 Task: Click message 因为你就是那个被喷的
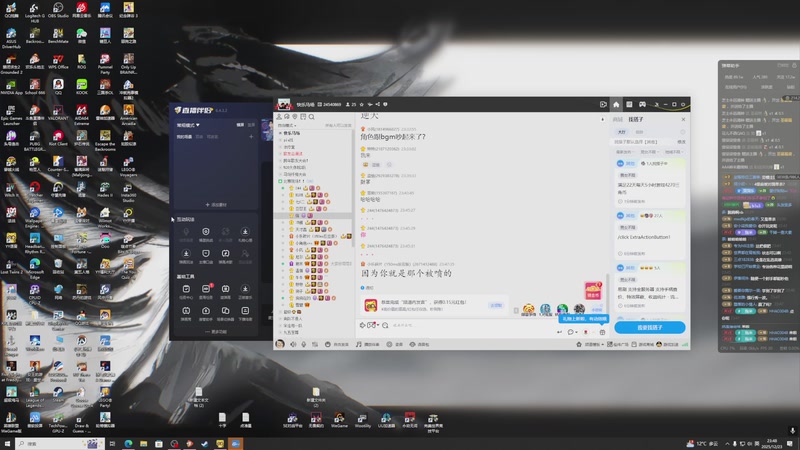406,273
